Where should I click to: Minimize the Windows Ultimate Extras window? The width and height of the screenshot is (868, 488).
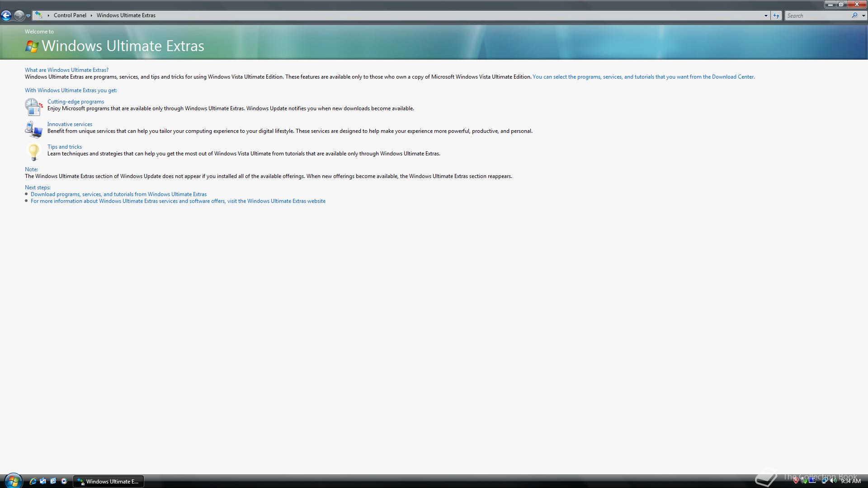(830, 4)
